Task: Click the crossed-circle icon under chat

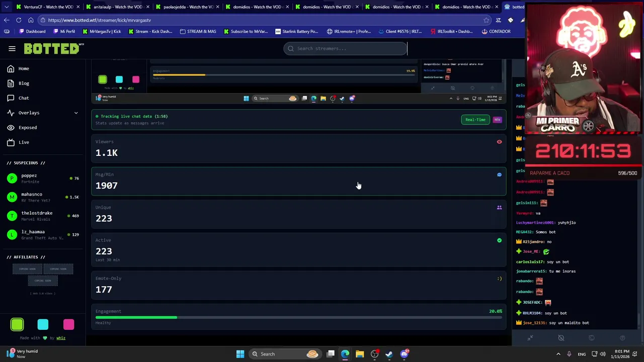Action: [x=561, y=338]
